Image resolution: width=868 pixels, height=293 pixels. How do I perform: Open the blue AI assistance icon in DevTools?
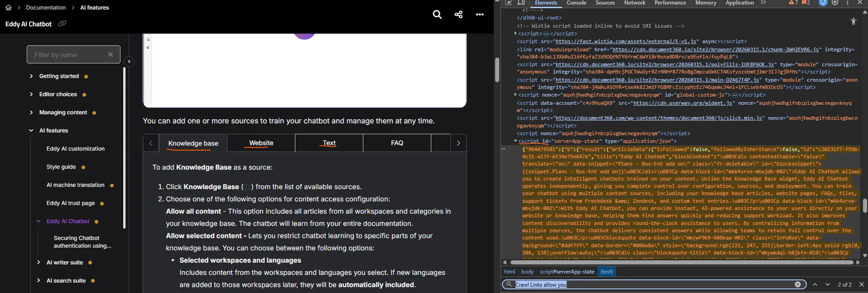pyautogui.click(x=823, y=3)
